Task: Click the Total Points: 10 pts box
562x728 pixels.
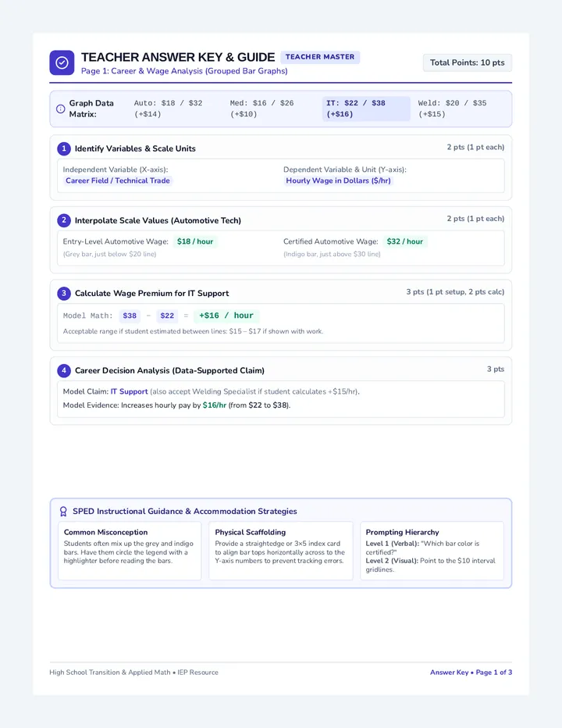Action: 468,62
